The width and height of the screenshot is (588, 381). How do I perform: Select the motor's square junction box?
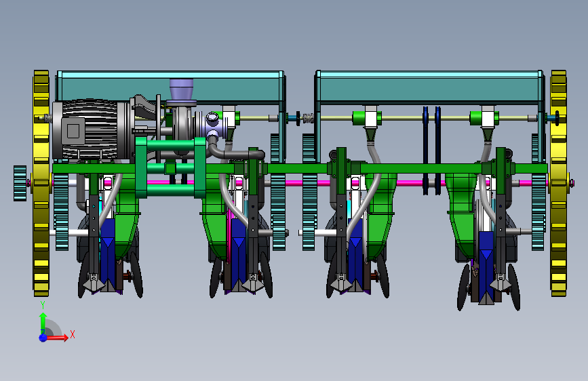(73, 131)
